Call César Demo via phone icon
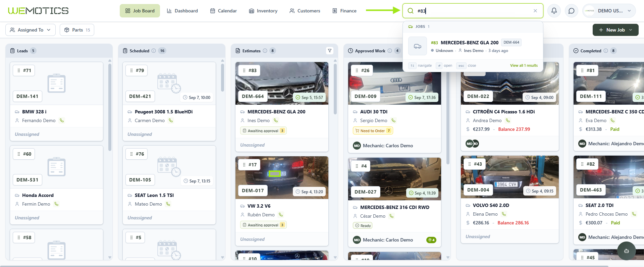 [391, 216]
